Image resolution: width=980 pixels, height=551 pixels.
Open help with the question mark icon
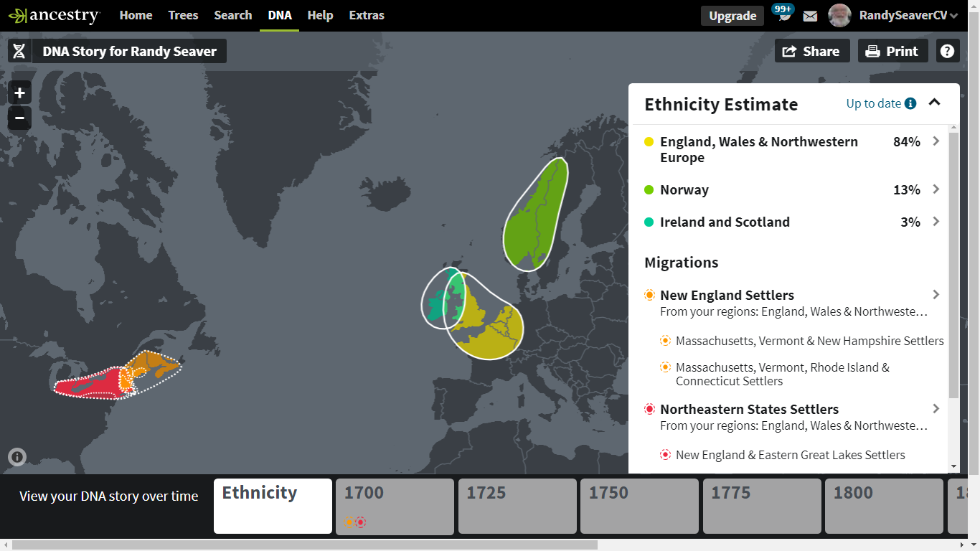948,50
